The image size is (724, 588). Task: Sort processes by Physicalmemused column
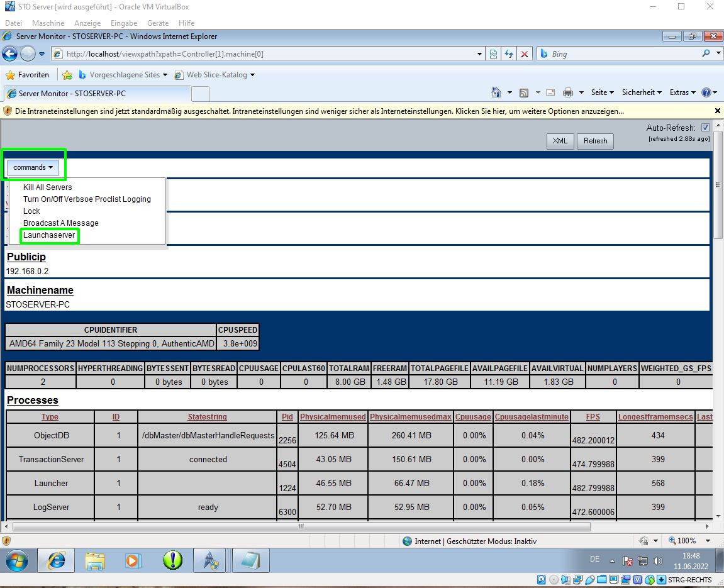(333, 417)
